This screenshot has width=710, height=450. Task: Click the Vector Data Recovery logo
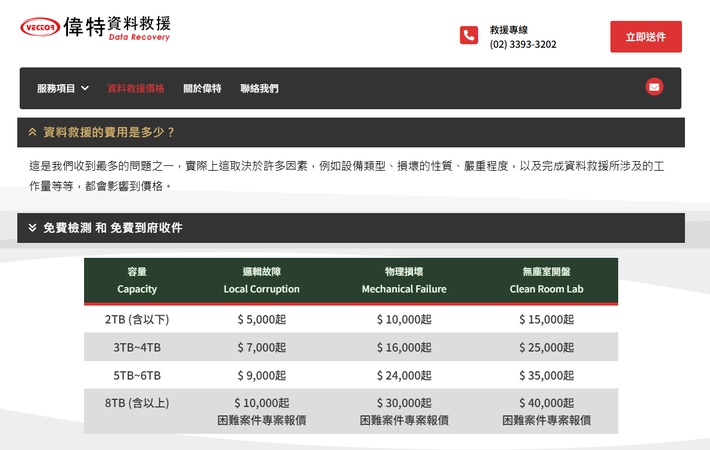point(96,28)
